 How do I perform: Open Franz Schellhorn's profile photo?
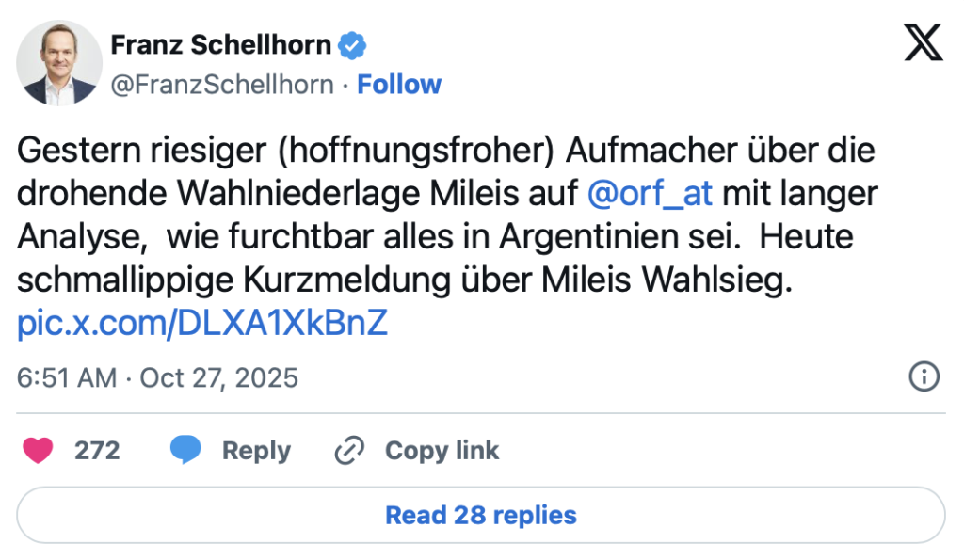click(58, 63)
